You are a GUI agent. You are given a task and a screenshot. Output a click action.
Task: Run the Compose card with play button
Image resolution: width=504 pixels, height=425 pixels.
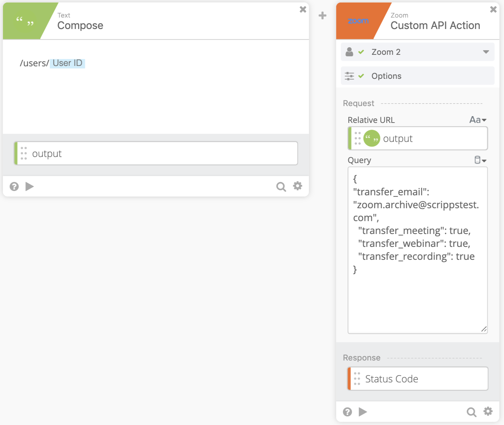(x=30, y=186)
